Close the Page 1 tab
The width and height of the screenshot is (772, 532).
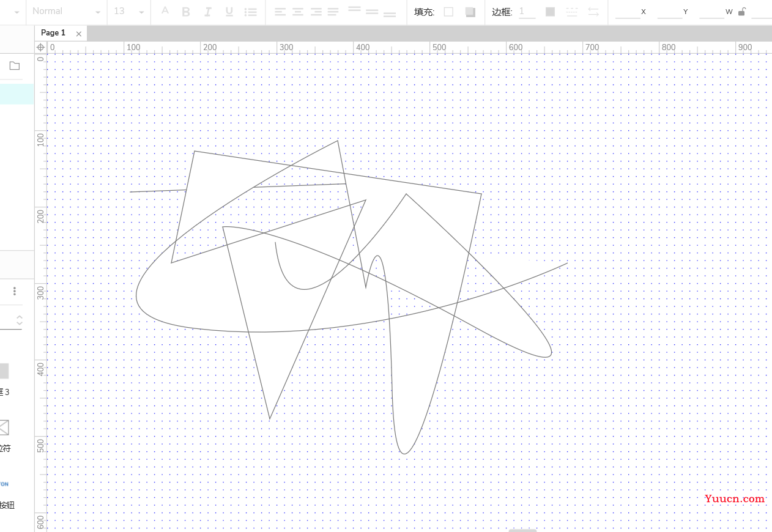coord(79,34)
